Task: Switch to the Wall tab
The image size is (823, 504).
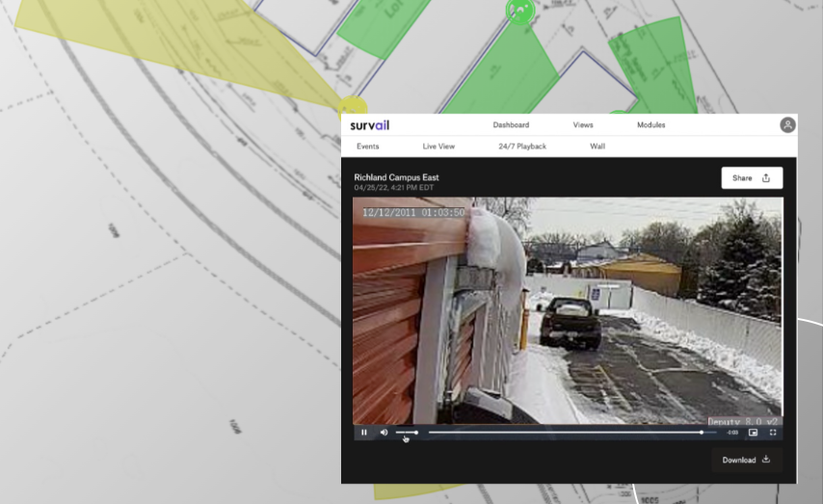Action: [597, 146]
